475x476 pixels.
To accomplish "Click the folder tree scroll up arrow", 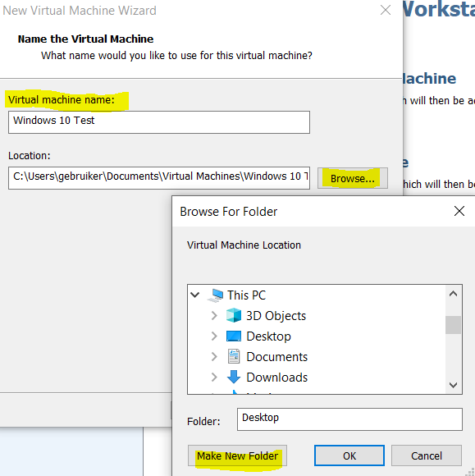I will 453,294.
